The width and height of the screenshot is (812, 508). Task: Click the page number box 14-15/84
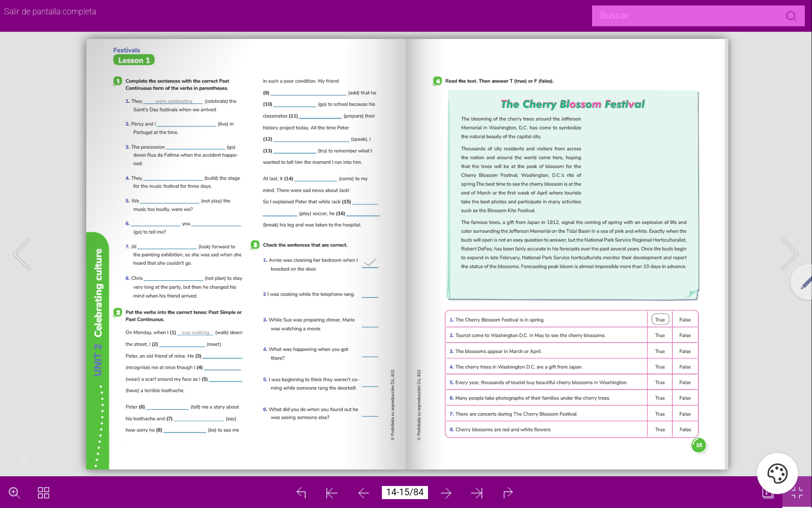pyautogui.click(x=405, y=492)
